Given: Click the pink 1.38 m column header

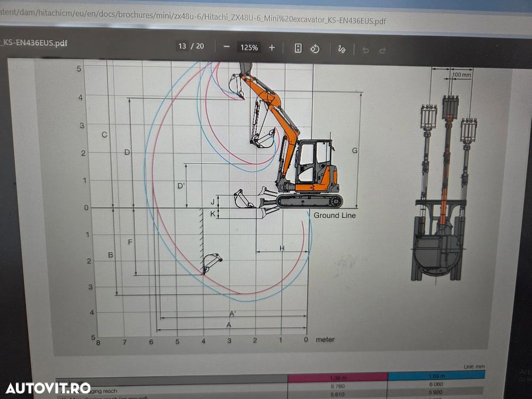Looking at the screenshot, I should [x=338, y=377].
